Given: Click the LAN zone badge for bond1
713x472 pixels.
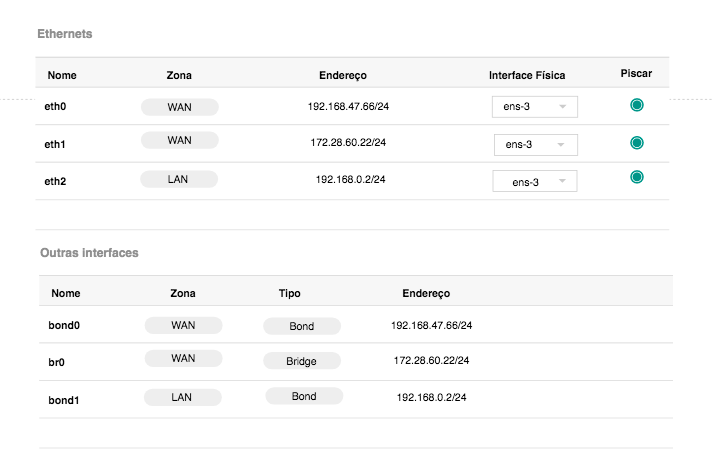Looking at the screenshot, I should 183,397.
